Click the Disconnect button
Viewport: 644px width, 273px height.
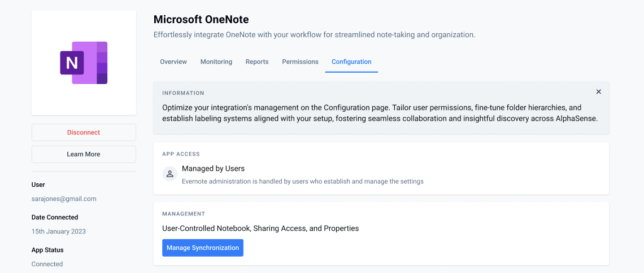tap(84, 133)
